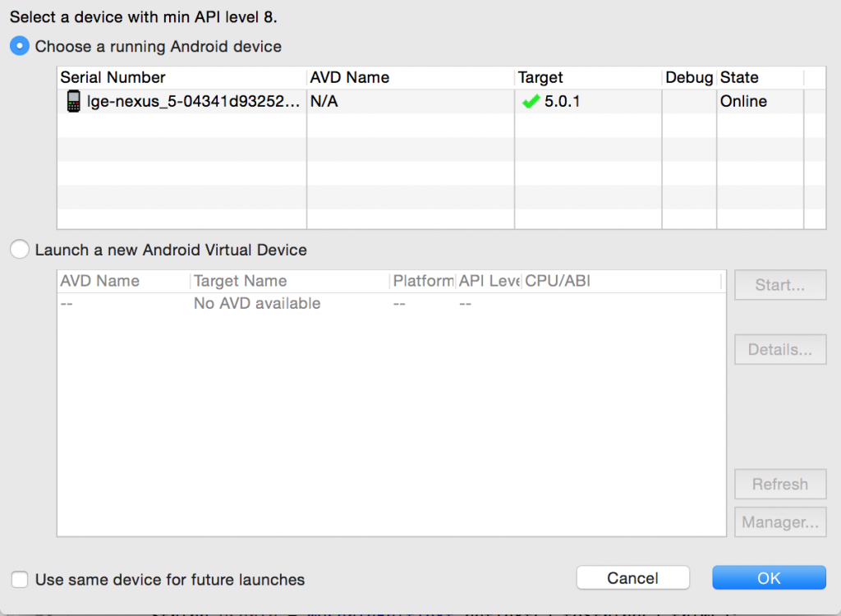Enable 'Use same device for future launches'

tap(21, 580)
